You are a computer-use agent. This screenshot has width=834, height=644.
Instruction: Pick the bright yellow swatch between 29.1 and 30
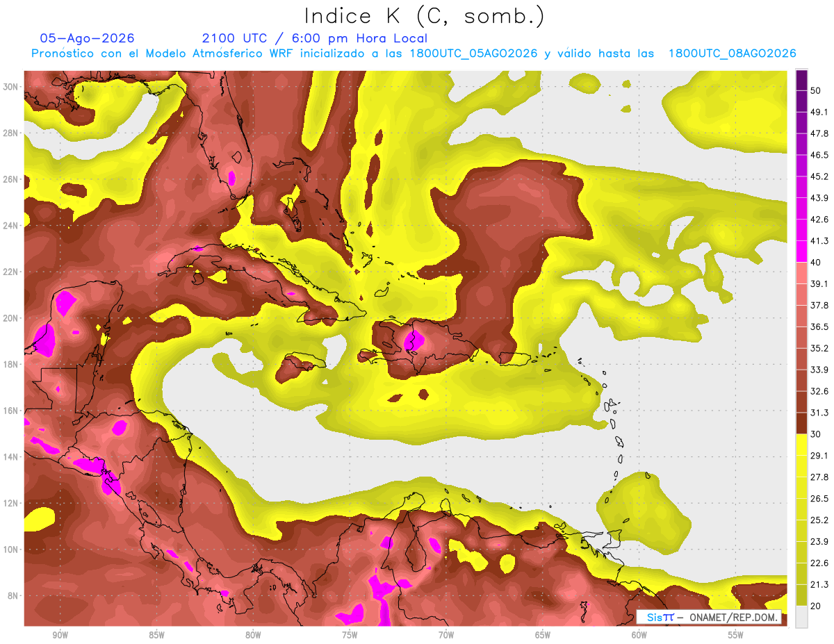[x=801, y=445]
